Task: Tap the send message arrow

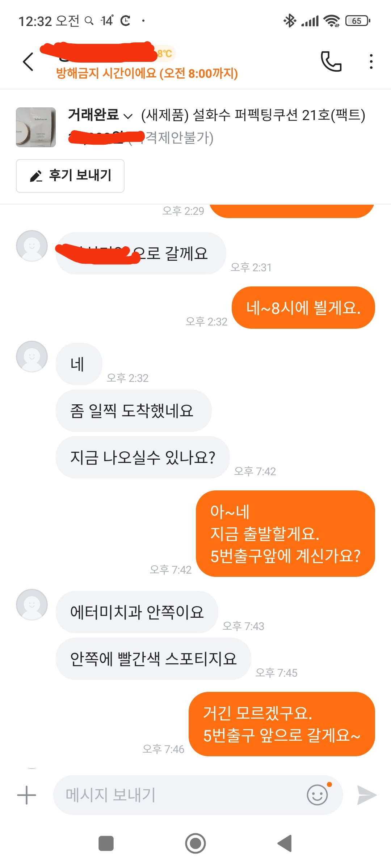Action: coord(367,795)
